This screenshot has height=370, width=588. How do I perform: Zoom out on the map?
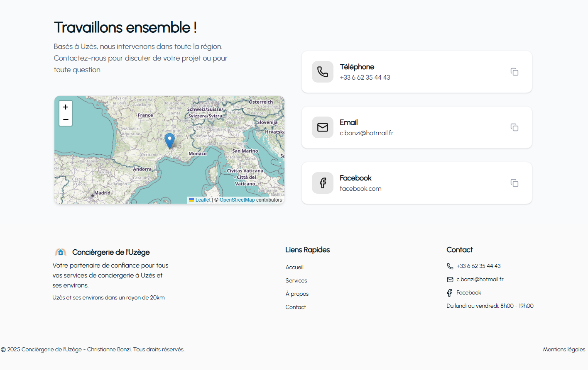click(x=66, y=119)
